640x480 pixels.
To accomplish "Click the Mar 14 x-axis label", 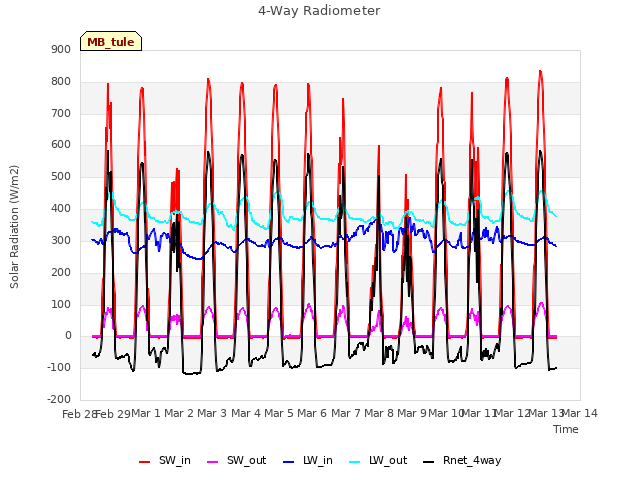I will click(x=580, y=413).
